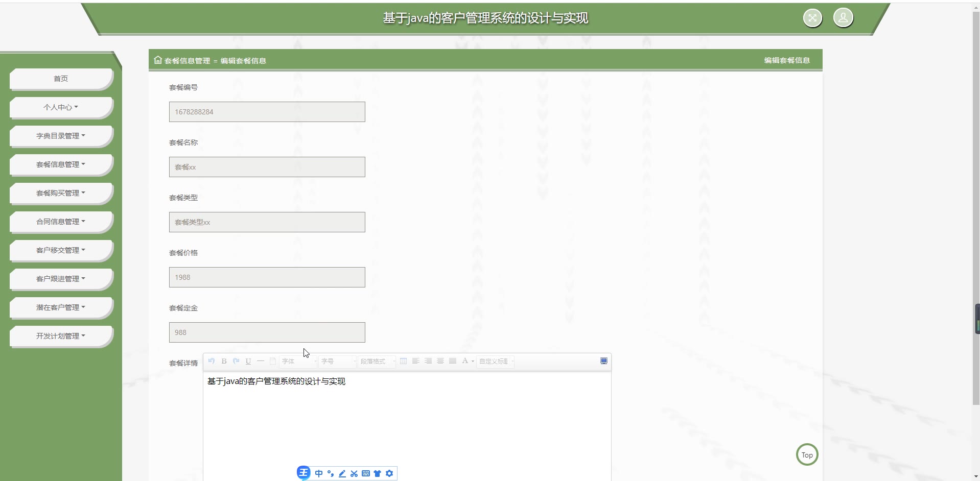Click the 套餐价格 input field

click(267, 277)
